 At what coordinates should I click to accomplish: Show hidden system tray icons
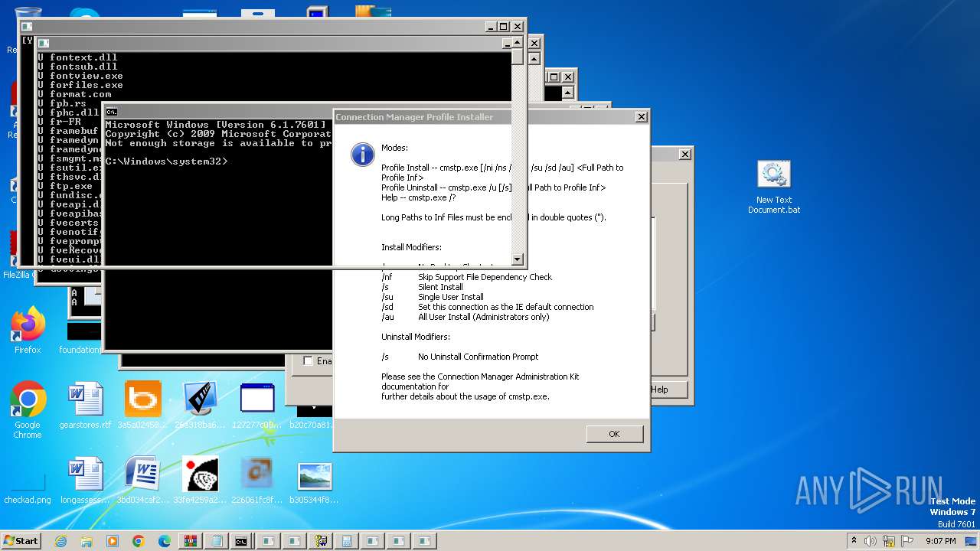(x=854, y=540)
